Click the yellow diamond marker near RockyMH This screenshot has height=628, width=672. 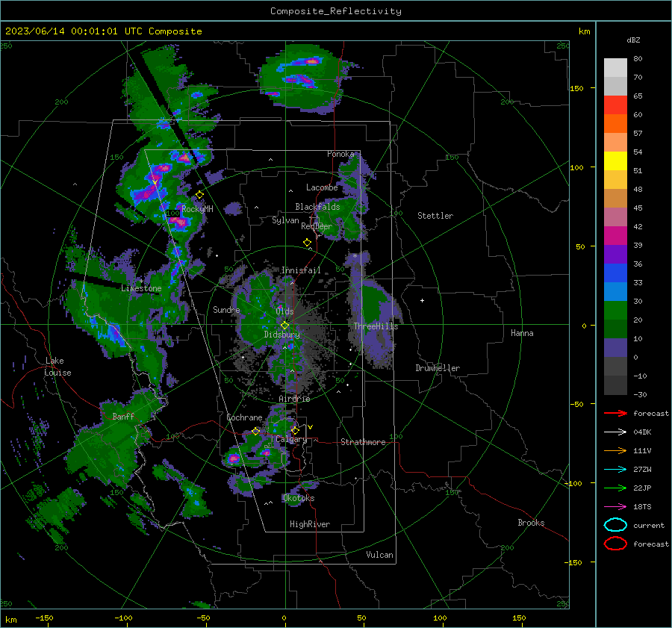point(199,195)
